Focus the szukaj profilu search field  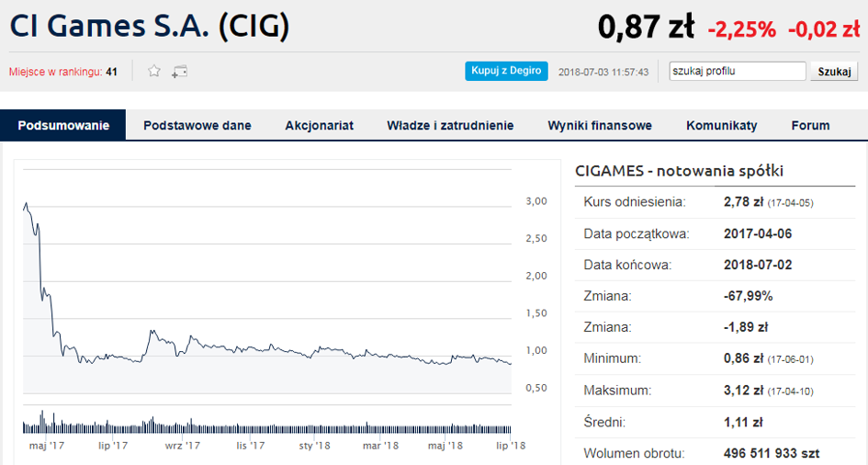tap(738, 71)
